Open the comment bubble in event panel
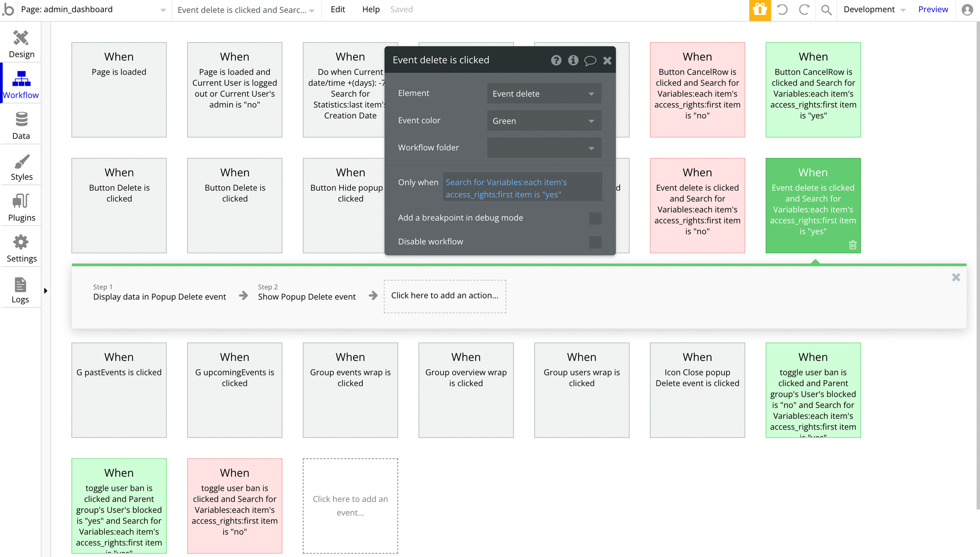Viewport: 980px width, 557px height. pos(590,60)
